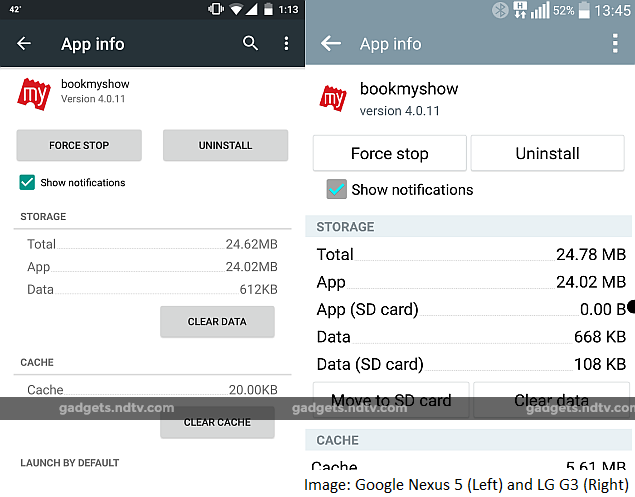635x497 pixels.
Task: Select Cache 20.00KB row on Nexus 5
Action: point(152,390)
